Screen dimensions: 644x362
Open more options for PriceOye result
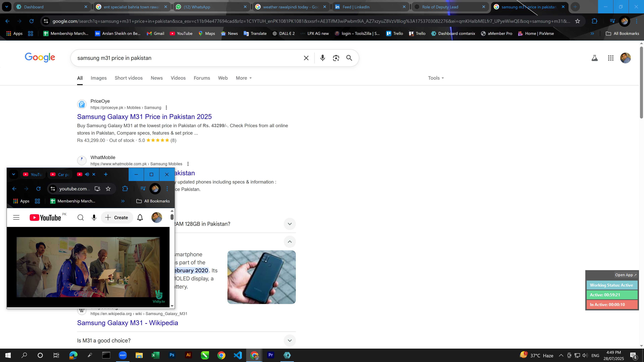tap(166, 108)
